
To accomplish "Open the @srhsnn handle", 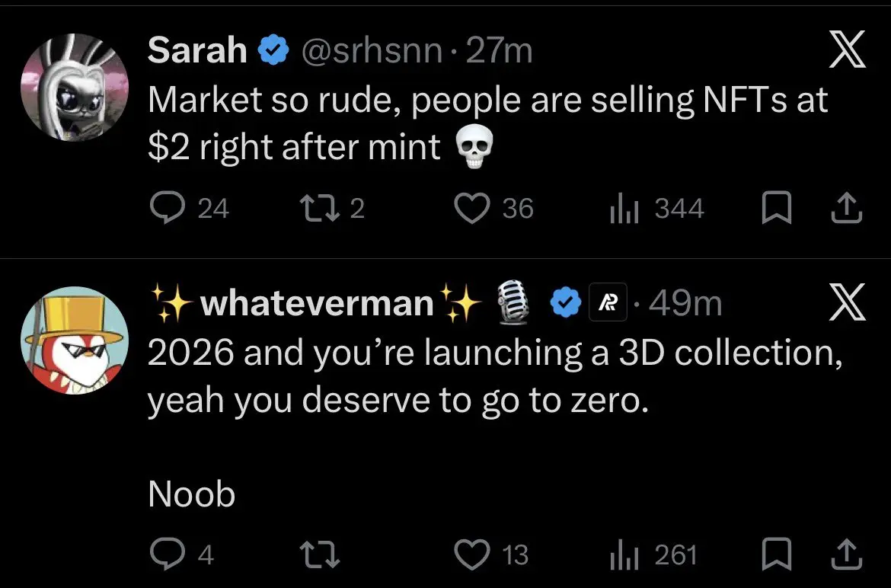I will point(373,51).
